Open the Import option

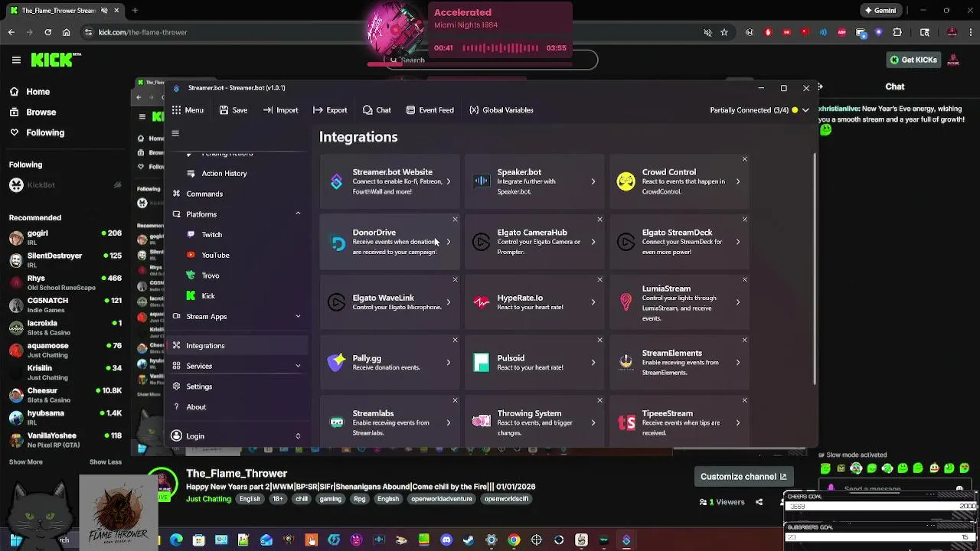coord(280,110)
